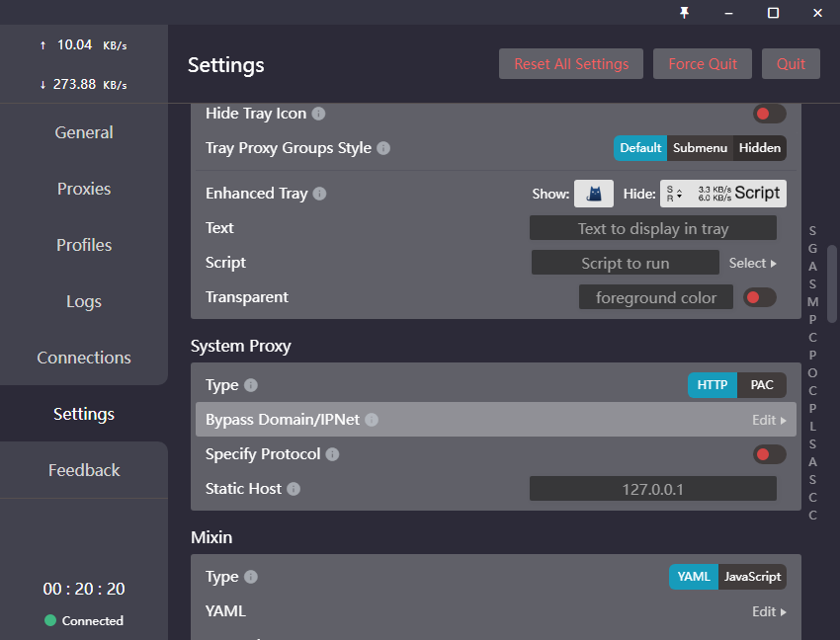Click info icon beside Static Host

coord(294,489)
